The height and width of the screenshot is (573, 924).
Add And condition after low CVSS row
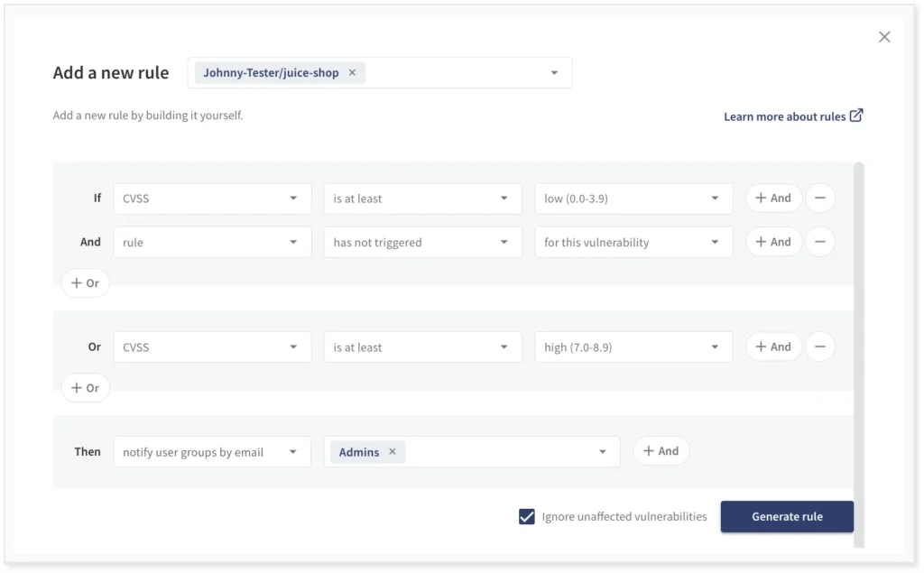pyautogui.click(x=773, y=199)
